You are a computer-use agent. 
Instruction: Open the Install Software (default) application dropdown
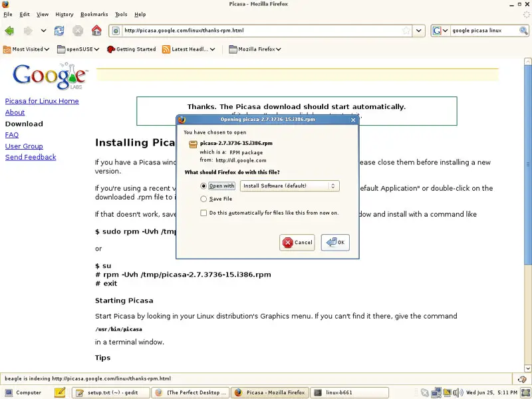pos(289,186)
